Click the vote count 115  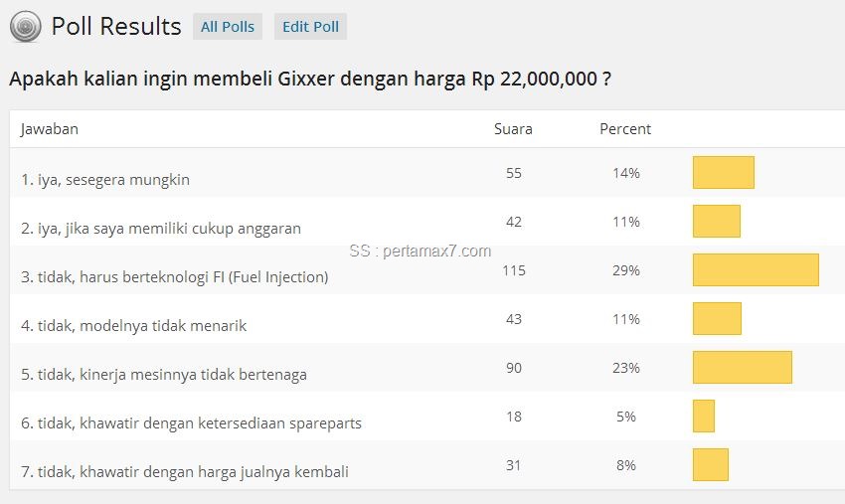click(513, 270)
